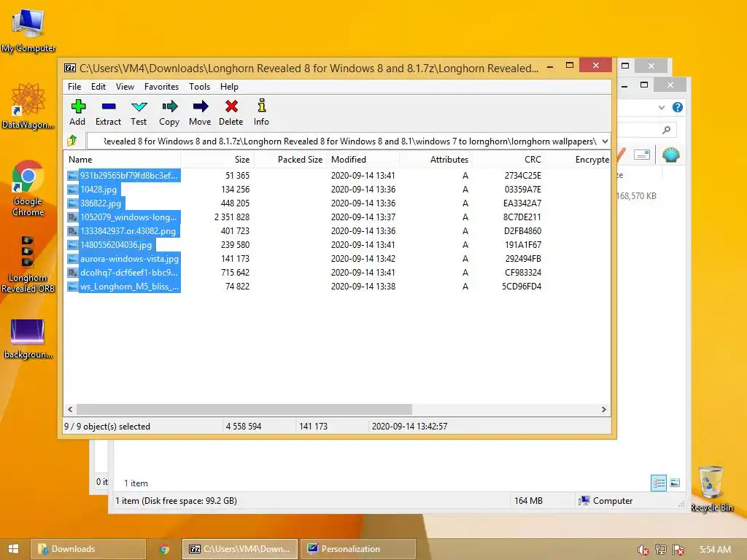Switch to Downloads taskbar button
Image resolution: width=747 pixels, height=560 pixels.
(88, 549)
